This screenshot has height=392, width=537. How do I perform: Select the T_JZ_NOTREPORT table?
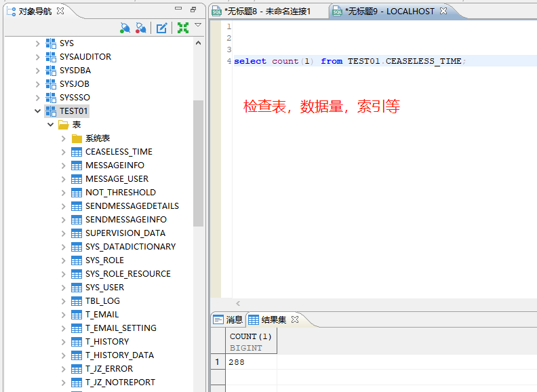(121, 383)
